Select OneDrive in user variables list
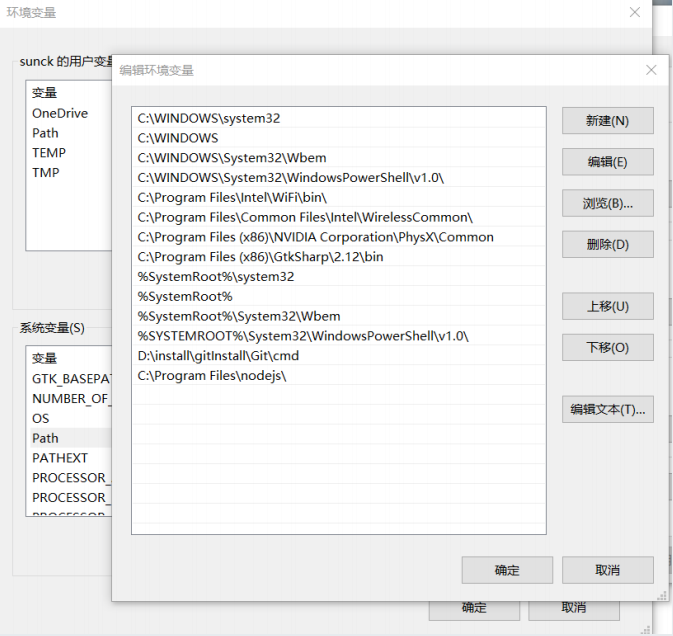Screen dimensions: 673x636 69,113
